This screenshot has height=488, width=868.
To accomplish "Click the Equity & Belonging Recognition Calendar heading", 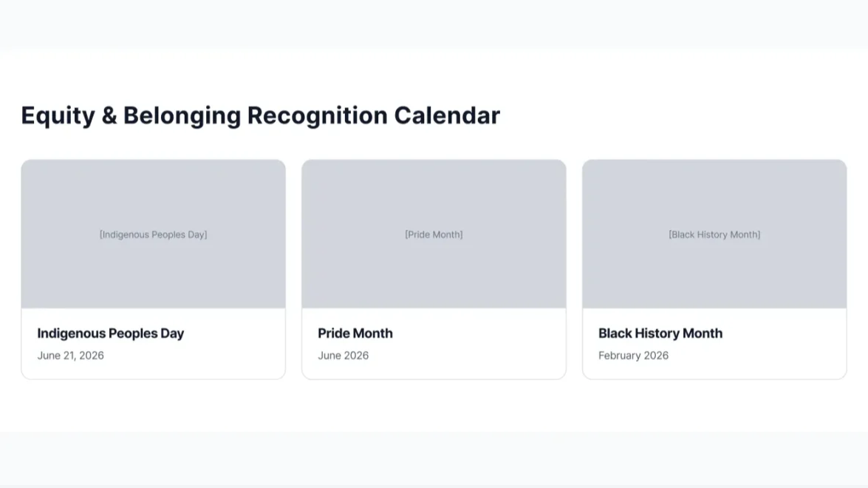I will pos(260,115).
